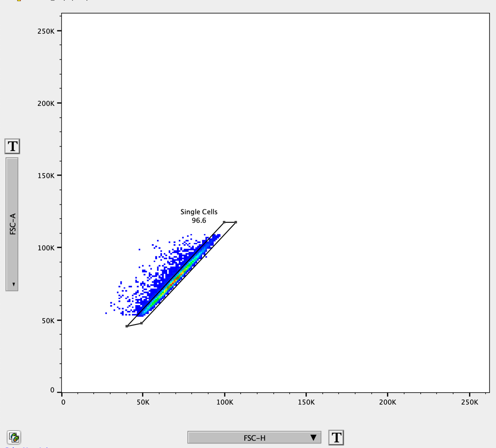Click the T text-options icon above the FSC-A axis
The image size is (496, 448).
click(x=13, y=146)
